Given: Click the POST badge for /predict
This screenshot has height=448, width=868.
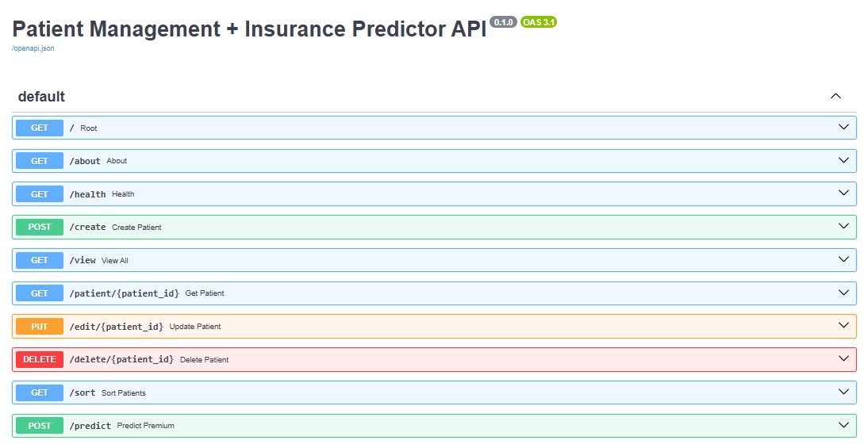Looking at the screenshot, I should click(x=40, y=426).
